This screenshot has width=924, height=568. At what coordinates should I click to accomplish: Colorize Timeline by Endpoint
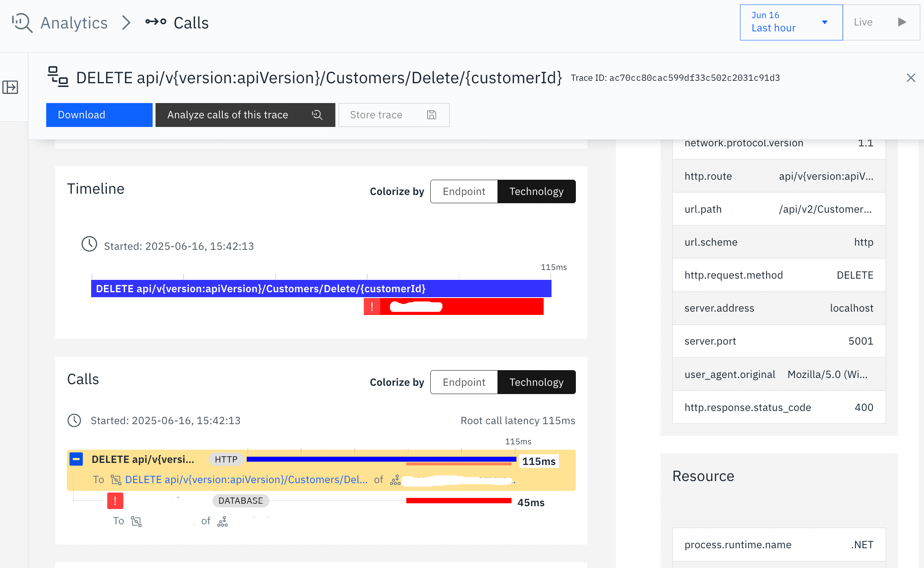464,191
